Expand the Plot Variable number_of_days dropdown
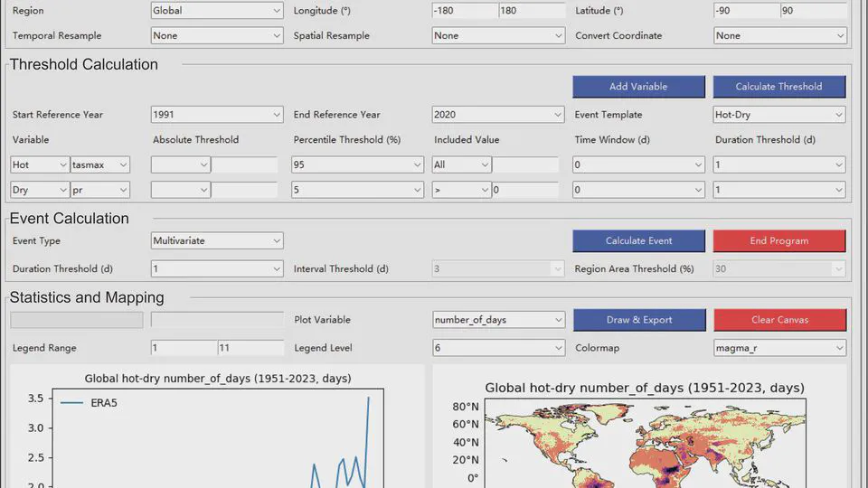 pos(498,320)
